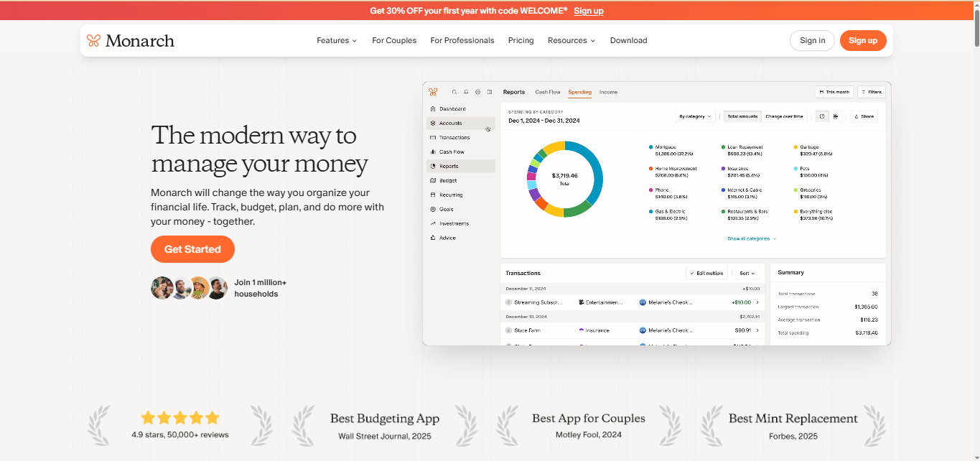Click the $3,719.46 total in donut chart
Viewport: 980px width, 461px height.
click(x=564, y=176)
